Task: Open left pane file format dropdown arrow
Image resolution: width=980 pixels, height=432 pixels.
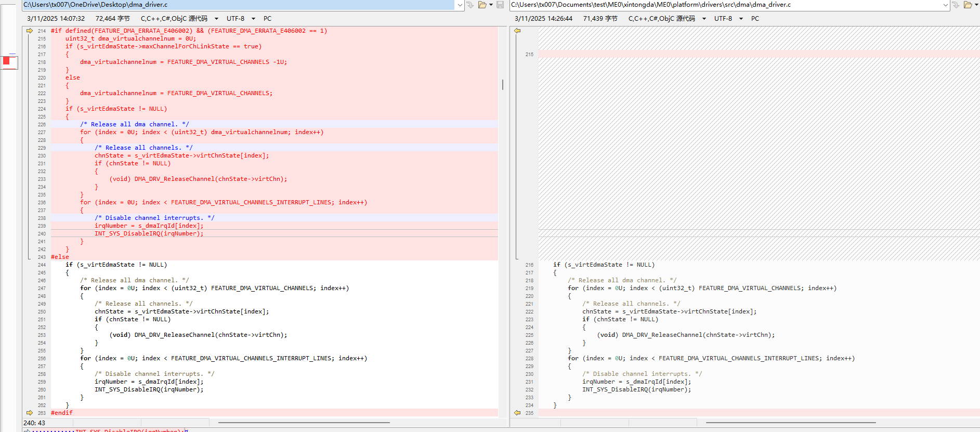Action: pos(216,19)
